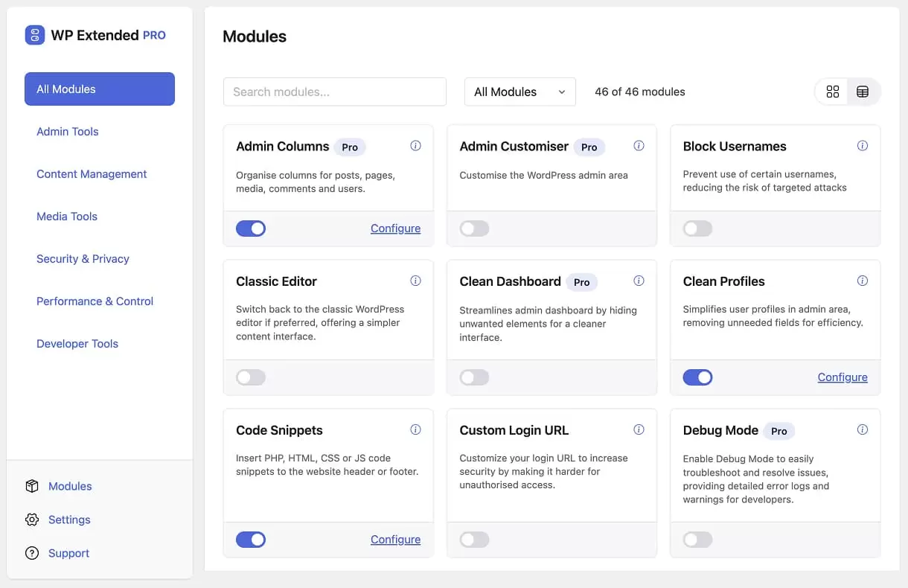Disable the Admin Columns module
The width and height of the screenshot is (908, 588).
[x=251, y=228]
